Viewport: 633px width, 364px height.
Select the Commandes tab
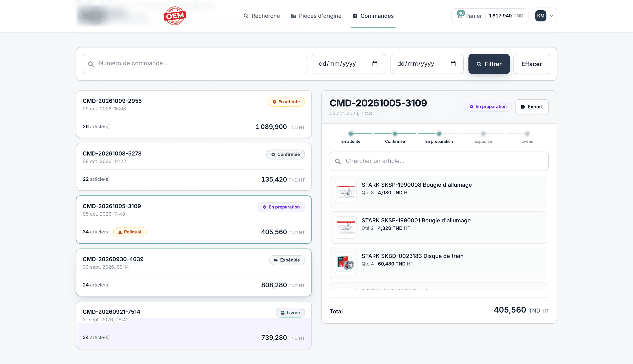click(x=373, y=16)
